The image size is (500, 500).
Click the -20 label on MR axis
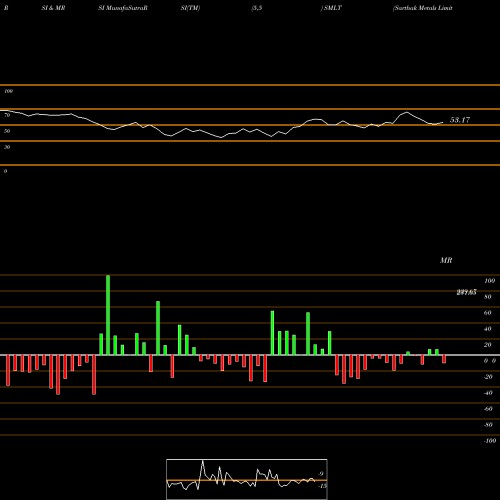pyautogui.click(x=488, y=377)
